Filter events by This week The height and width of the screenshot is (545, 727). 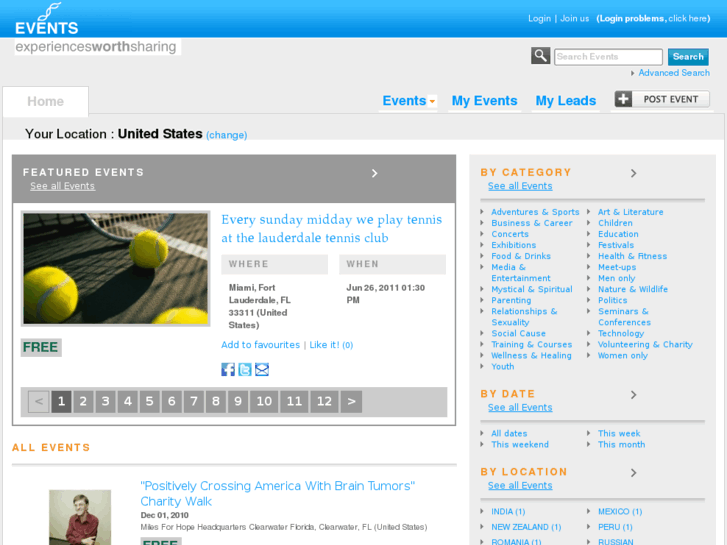coord(619,433)
